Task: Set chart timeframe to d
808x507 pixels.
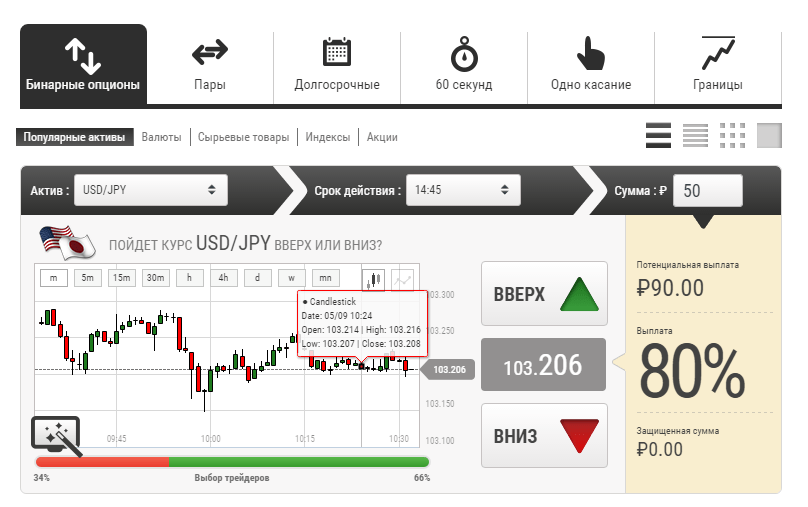Action: (x=258, y=278)
